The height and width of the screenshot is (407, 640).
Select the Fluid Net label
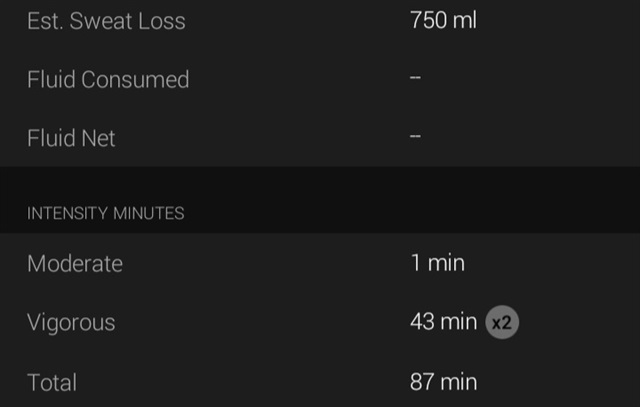(71, 139)
